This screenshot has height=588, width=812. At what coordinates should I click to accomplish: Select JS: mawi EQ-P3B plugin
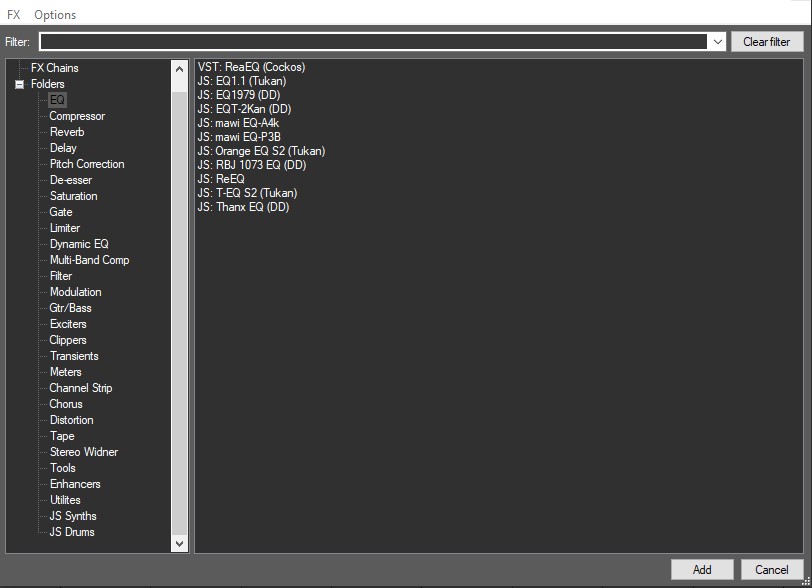pyautogui.click(x=239, y=137)
